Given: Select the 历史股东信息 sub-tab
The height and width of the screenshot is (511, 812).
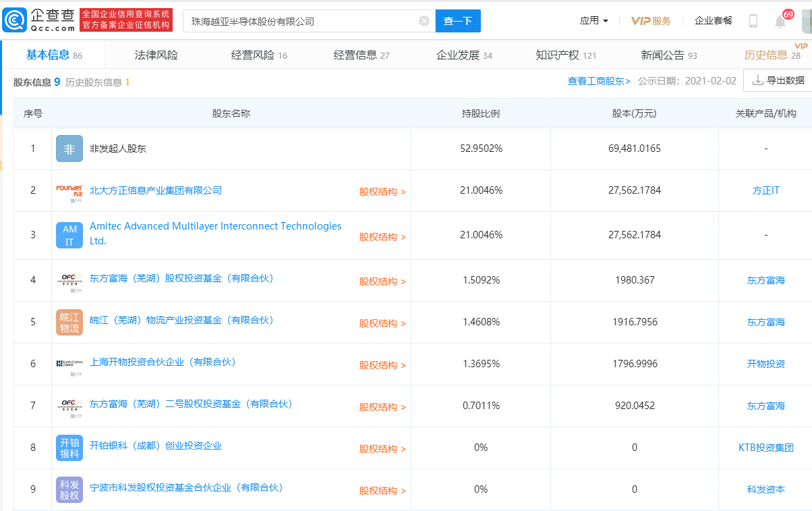Looking at the screenshot, I should (x=97, y=82).
